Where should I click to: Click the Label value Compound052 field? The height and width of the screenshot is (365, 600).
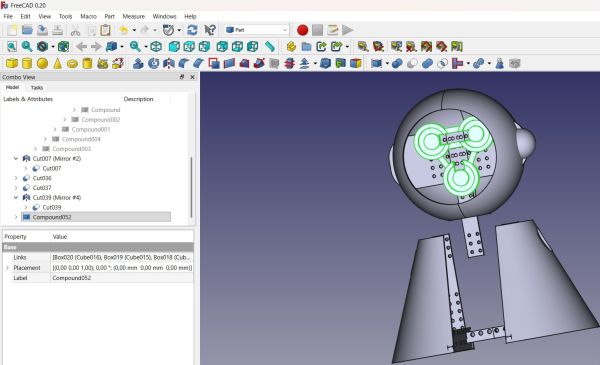122,278
